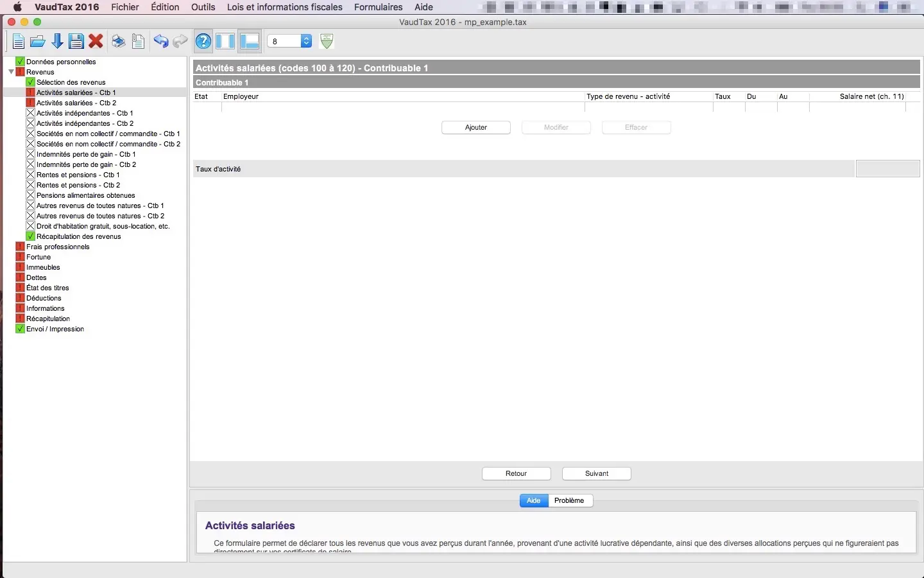Click the grayed redo arrow icon
Viewport: 924px width, 578px height.
point(180,42)
